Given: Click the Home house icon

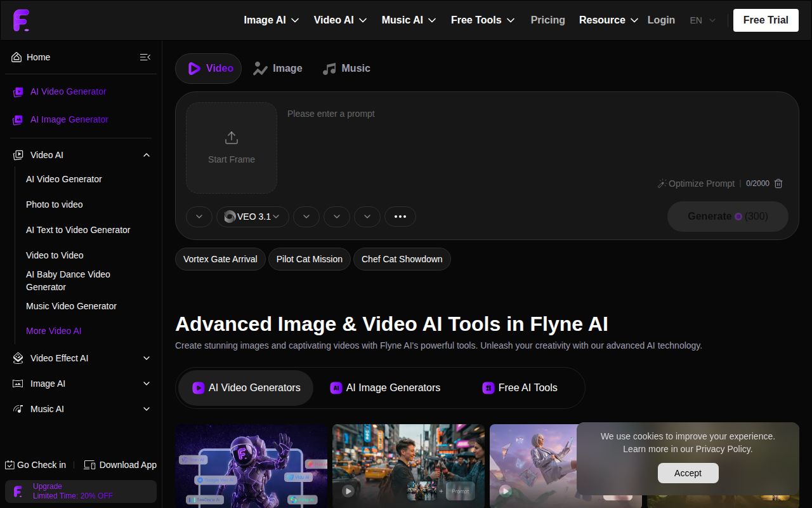Looking at the screenshot, I should pos(17,57).
